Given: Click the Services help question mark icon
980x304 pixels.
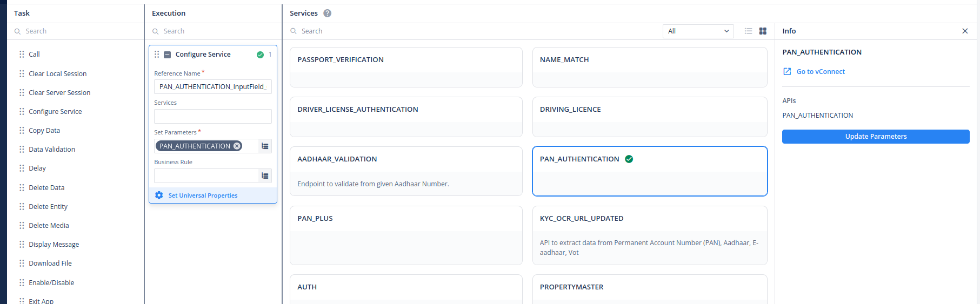Looking at the screenshot, I should click(x=327, y=13).
